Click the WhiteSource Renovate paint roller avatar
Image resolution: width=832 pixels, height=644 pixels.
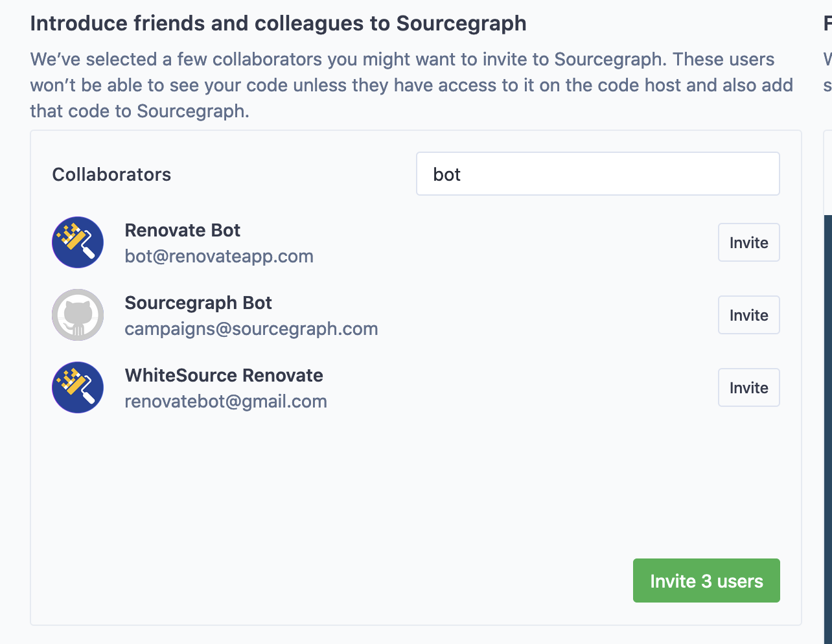coord(78,387)
